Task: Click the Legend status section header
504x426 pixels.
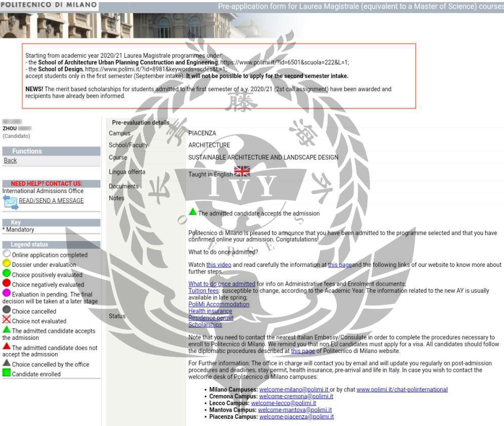Action: (x=52, y=245)
